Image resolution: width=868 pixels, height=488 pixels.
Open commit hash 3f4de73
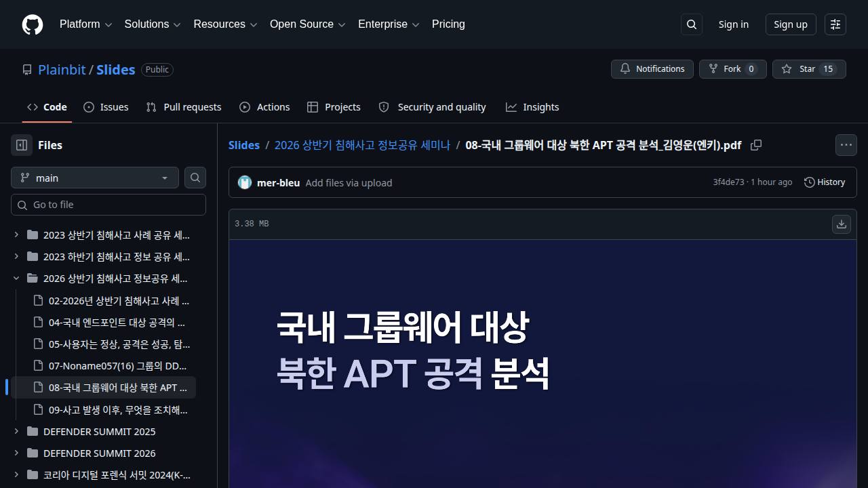click(x=728, y=182)
